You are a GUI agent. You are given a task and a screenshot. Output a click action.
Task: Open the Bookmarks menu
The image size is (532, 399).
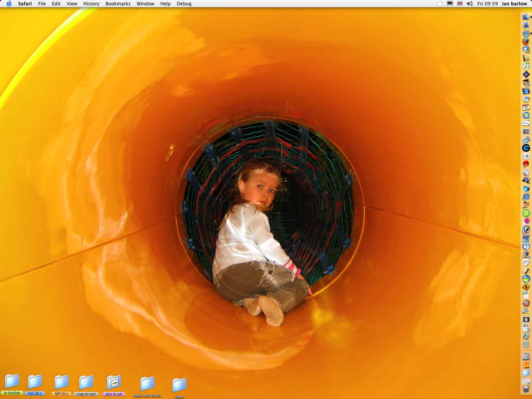point(118,4)
